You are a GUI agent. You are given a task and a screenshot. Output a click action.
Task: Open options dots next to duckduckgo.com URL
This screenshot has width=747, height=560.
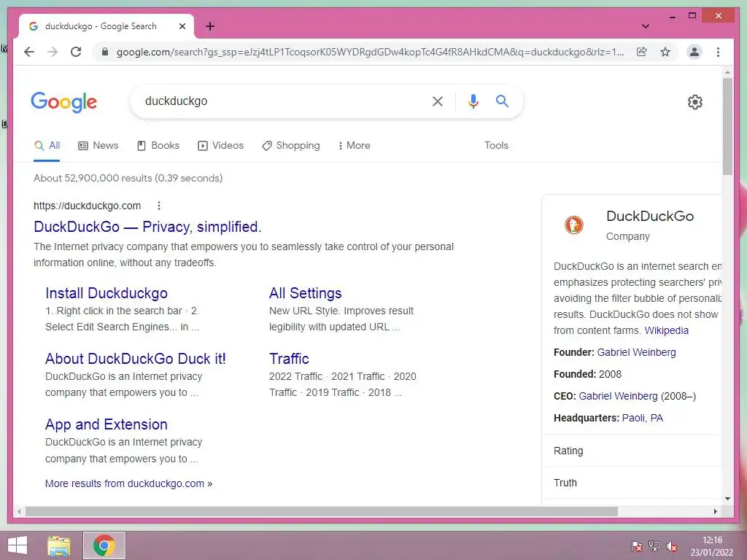[158, 206]
